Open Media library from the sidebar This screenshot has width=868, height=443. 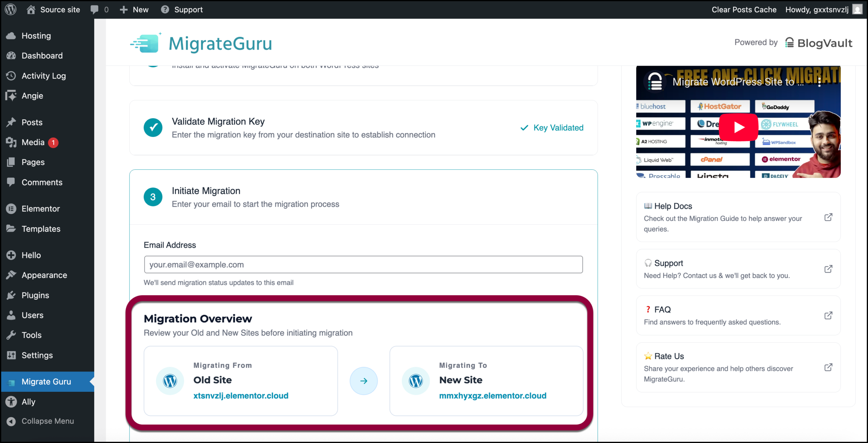point(33,142)
